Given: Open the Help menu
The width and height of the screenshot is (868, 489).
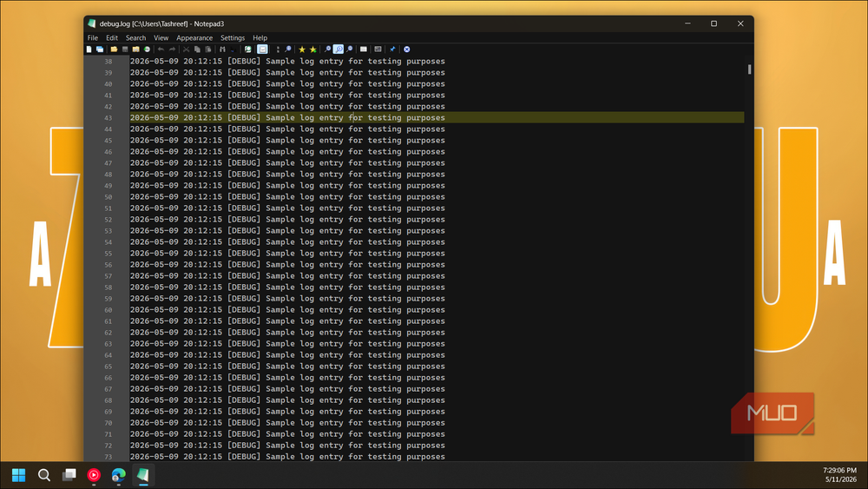Looking at the screenshot, I should (x=260, y=37).
